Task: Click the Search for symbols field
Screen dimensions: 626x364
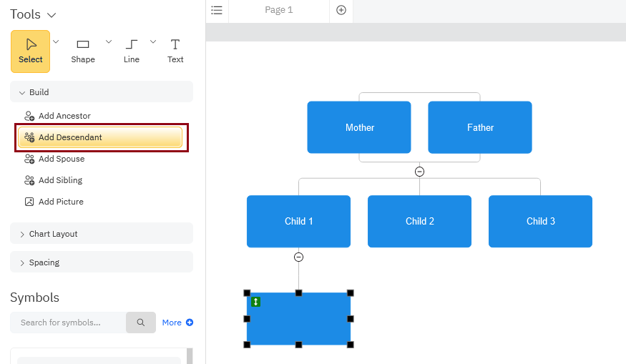Action: coord(68,323)
